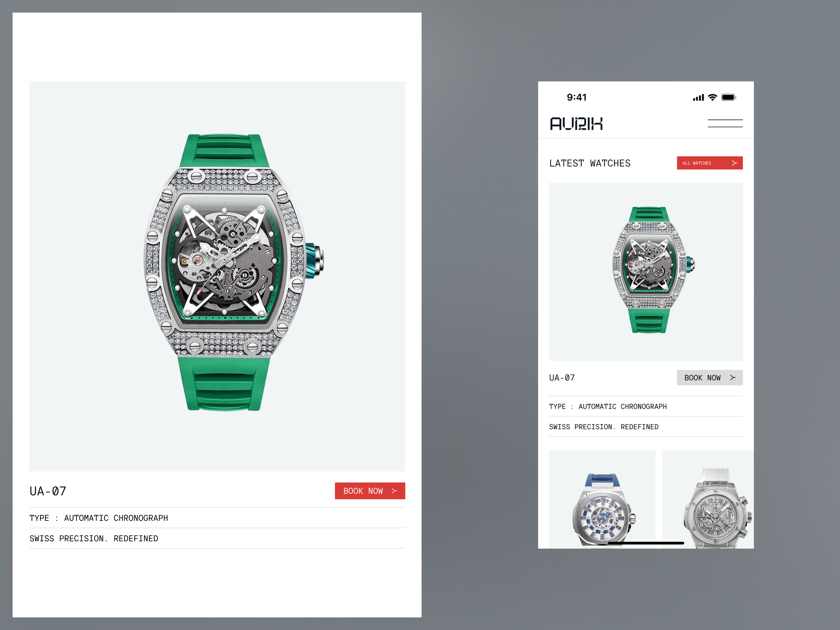Click the arrow on the gray BOOK NOW button
Screen dimensions: 840x630
point(733,377)
